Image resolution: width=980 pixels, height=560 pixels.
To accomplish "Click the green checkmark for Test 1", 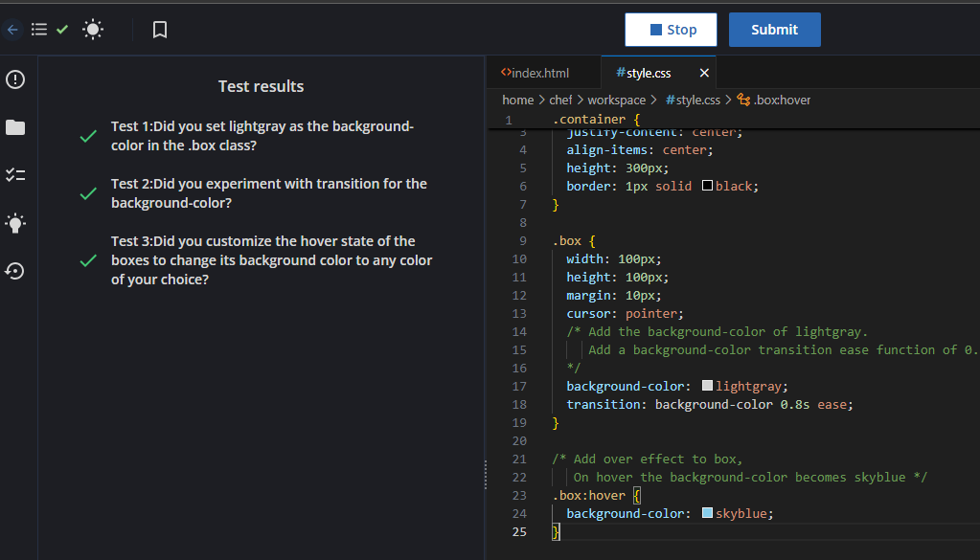I will click(x=88, y=136).
